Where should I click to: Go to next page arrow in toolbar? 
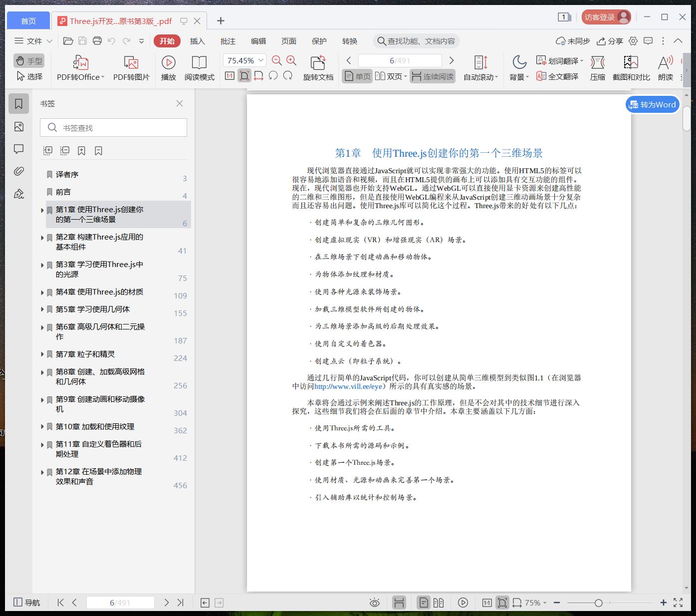pyautogui.click(x=452, y=60)
